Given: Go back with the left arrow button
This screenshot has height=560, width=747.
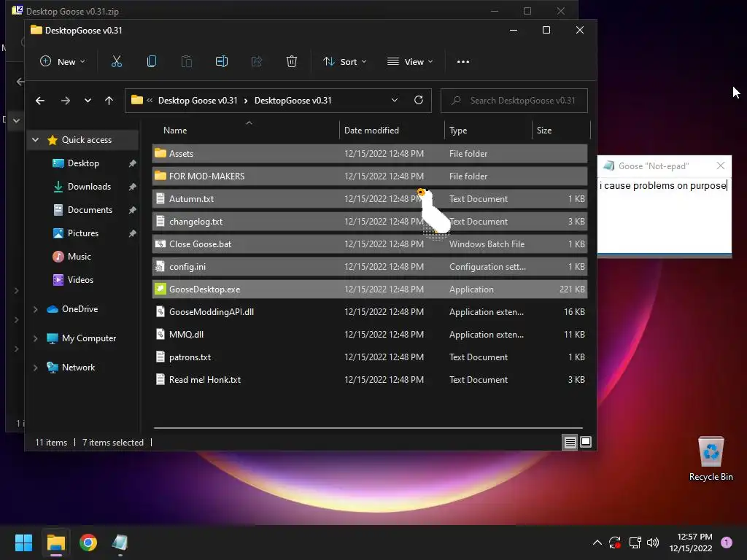Looking at the screenshot, I should 40,101.
